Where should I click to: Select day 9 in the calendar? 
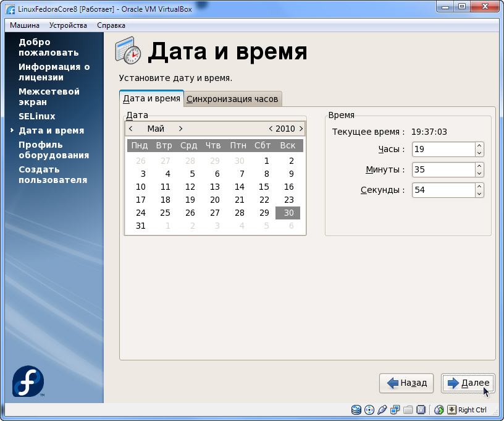click(291, 174)
